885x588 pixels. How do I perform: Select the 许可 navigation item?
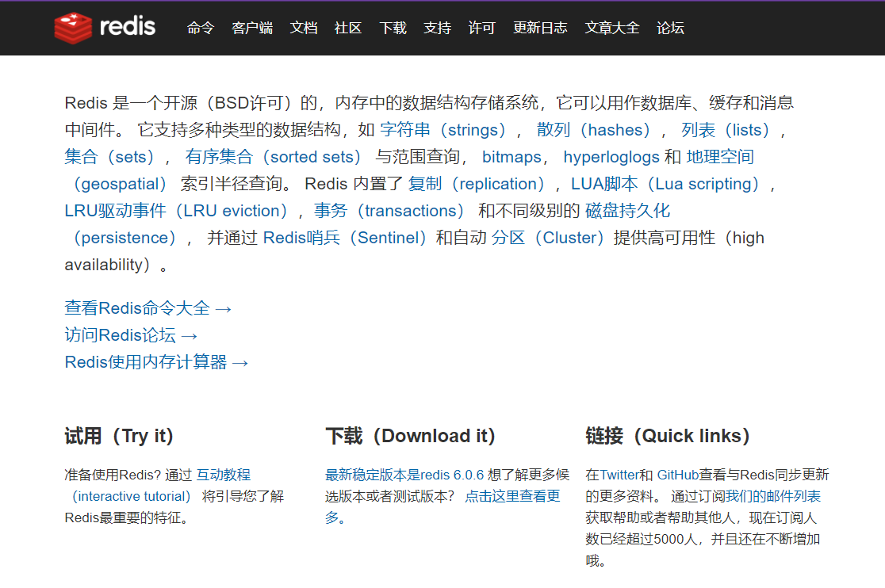pos(481,28)
